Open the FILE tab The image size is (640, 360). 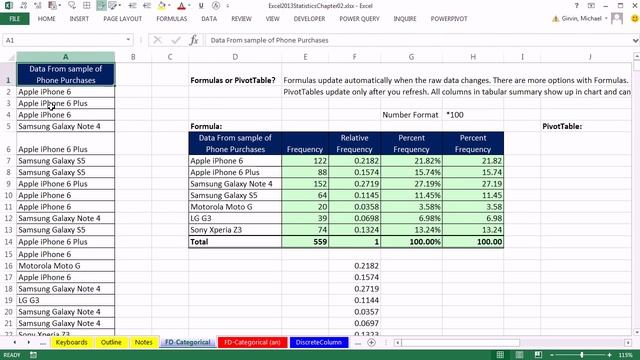click(x=15, y=19)
